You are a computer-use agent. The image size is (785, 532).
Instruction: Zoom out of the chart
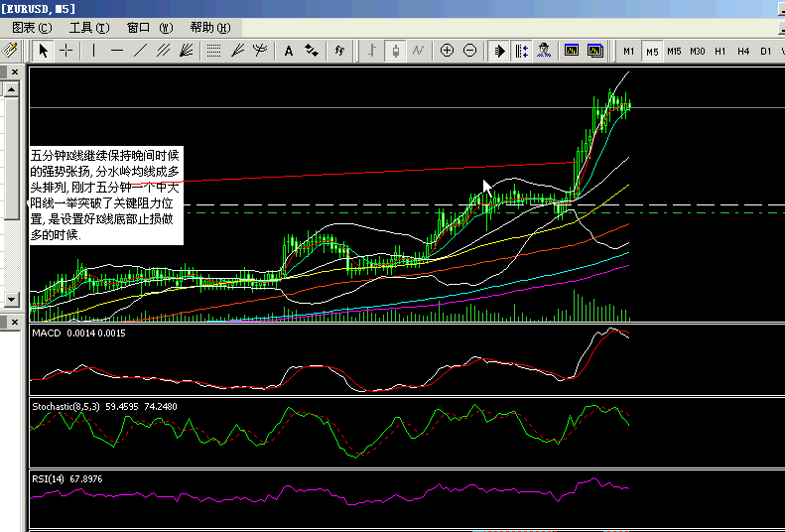(469, 51)
